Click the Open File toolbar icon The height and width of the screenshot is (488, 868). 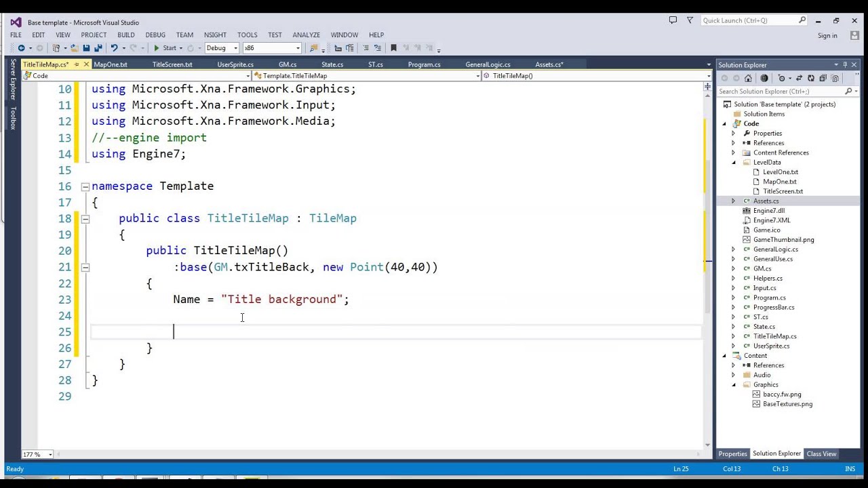pos(74,48)
